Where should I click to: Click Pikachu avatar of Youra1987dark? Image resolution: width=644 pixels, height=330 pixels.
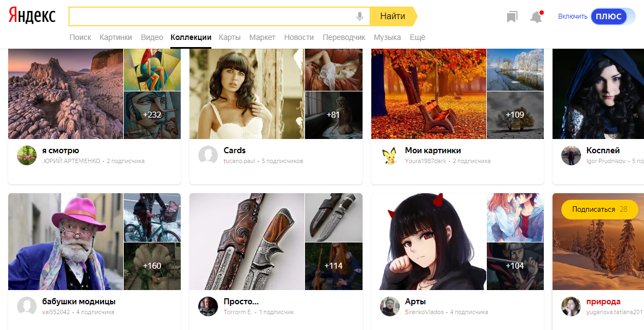(390, 155)
